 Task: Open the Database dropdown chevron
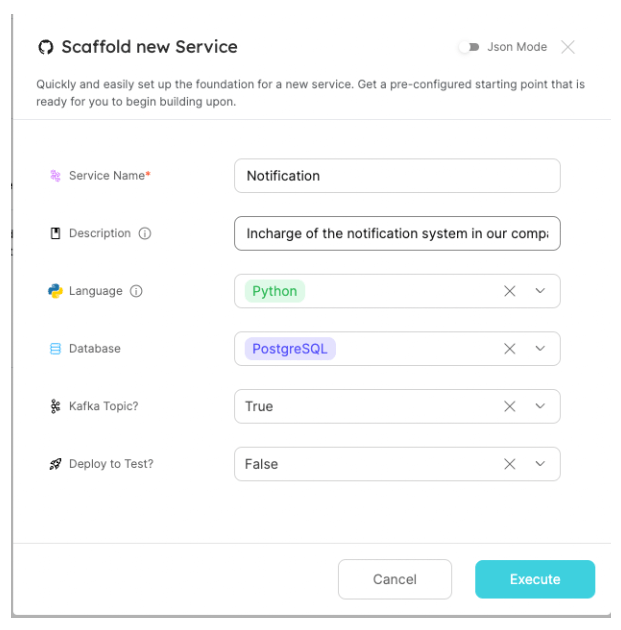click(x=540, y=349)
